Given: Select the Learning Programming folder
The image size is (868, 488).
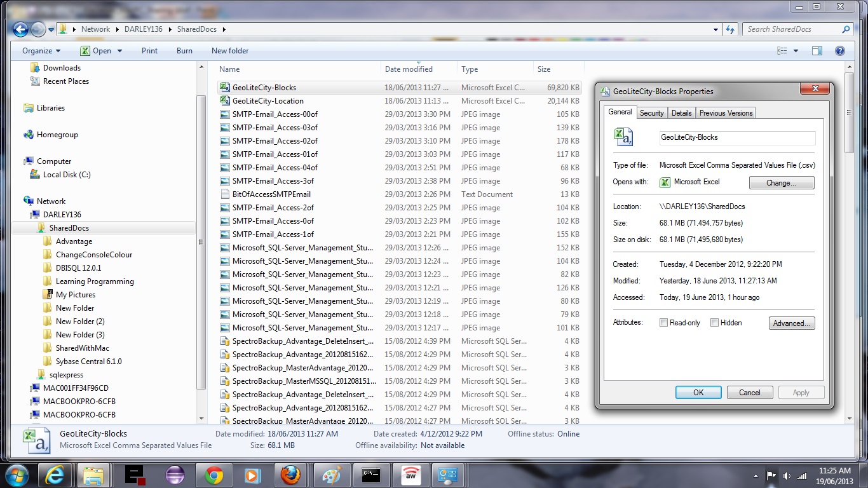Looking at the screenshot, I should point(95,281).
